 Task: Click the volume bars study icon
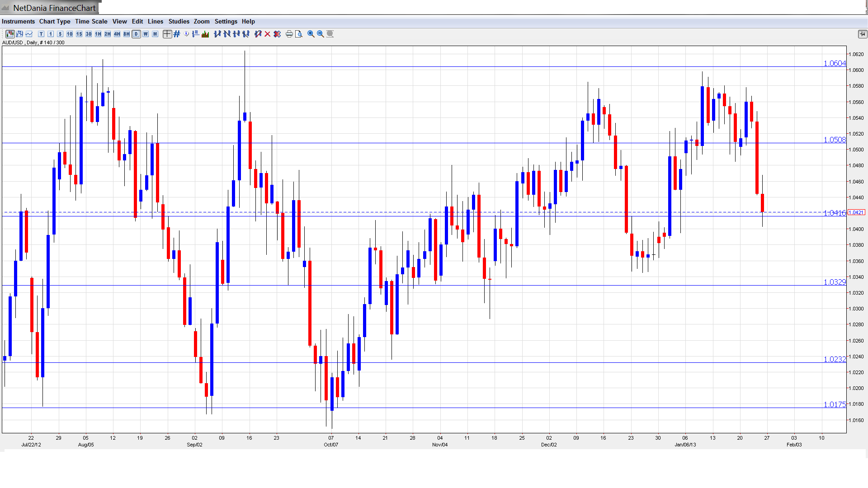coord(205,34)
